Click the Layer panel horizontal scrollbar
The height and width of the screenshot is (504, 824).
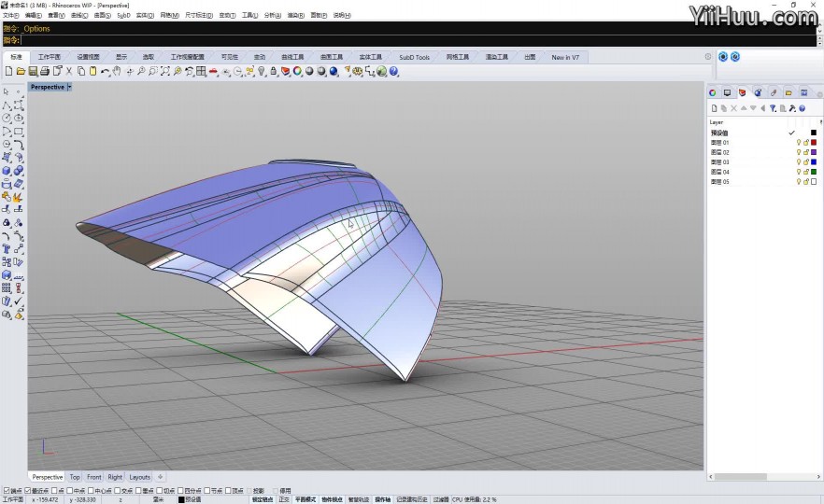[x=766, y=477]
